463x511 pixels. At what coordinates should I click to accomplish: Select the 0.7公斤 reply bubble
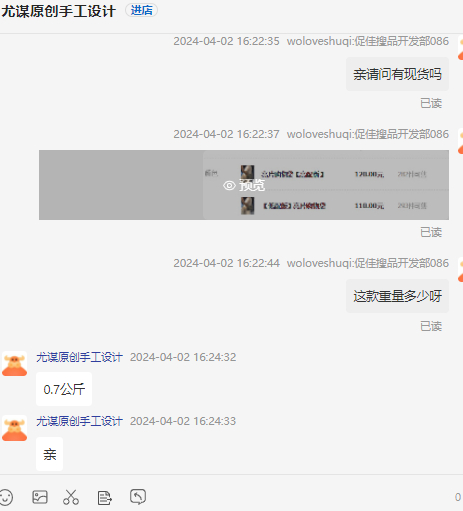click(x=64, y=389)
